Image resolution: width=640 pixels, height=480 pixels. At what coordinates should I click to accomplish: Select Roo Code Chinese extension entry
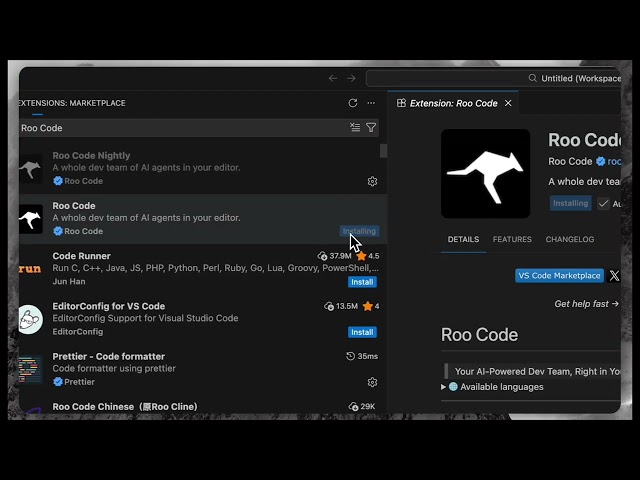(203, 405)
